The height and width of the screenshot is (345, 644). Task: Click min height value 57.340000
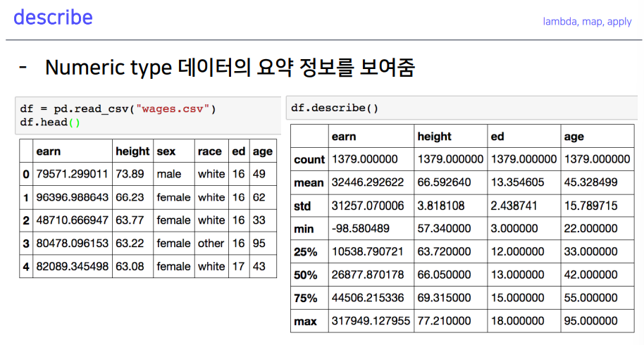tap(444, 228)
